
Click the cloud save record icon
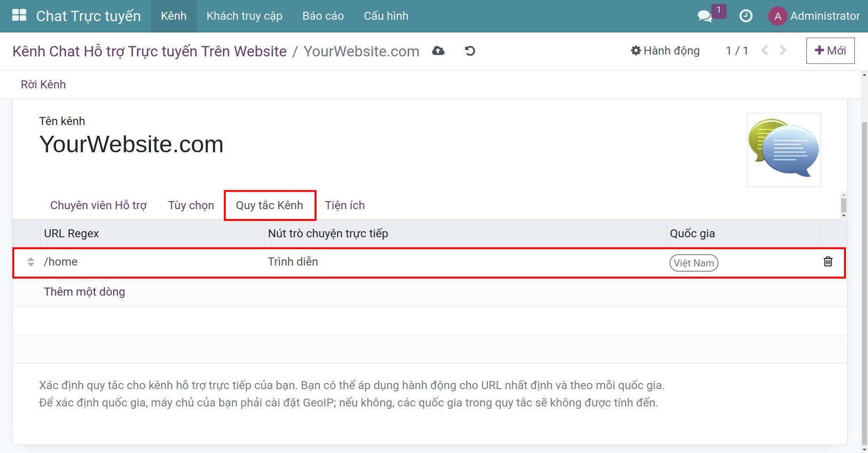click(x=438, y=51)
